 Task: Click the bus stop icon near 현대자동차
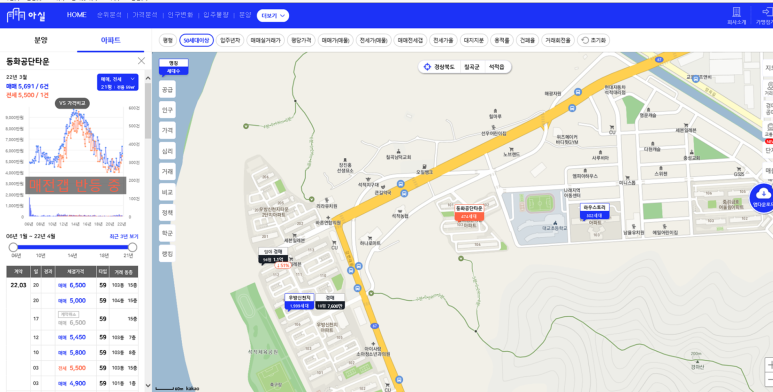pos(577,92)
